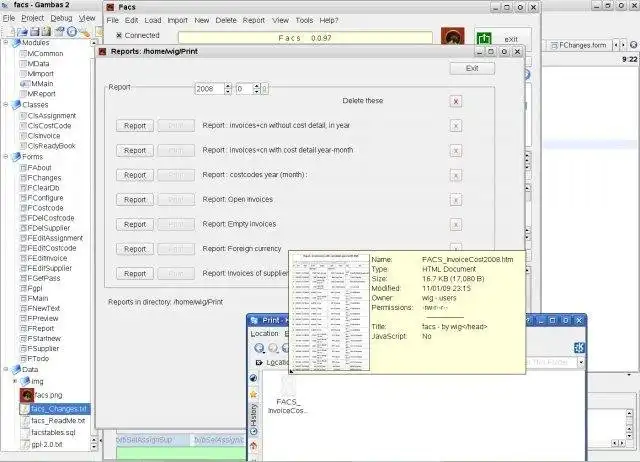This screenshot has height=462, width=640.
Task: Check the X box for invoices+cn with cost detail
Action: coord(456,151)
